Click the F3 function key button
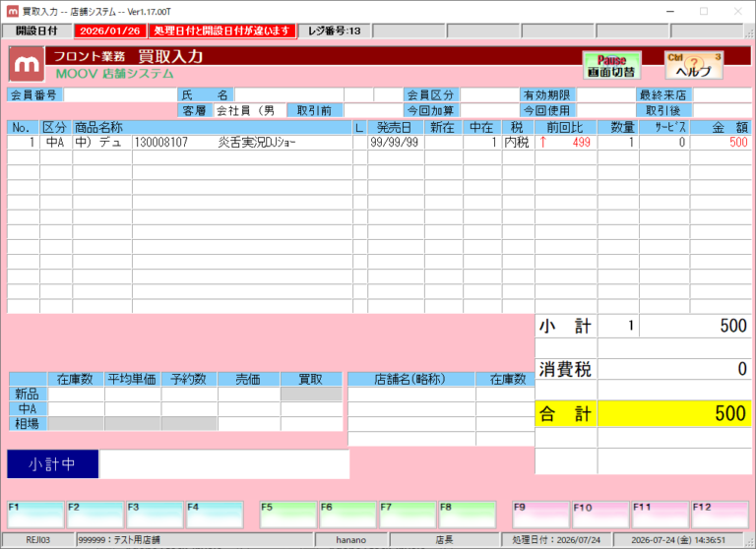Screen dimensions: 756x549 coord(155,515)
